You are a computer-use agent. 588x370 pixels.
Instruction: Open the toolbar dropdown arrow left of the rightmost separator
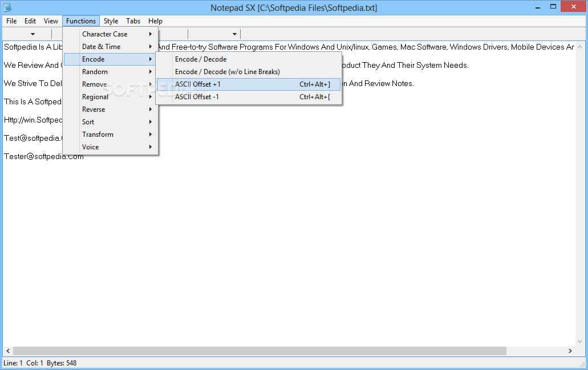[234, 34]
